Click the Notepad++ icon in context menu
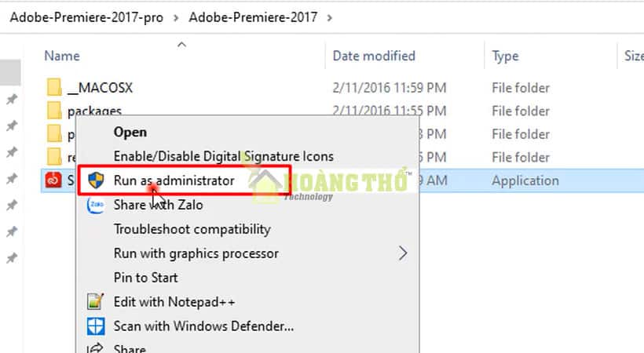This screenshot has width=644, height=353. tap(95, 302)
